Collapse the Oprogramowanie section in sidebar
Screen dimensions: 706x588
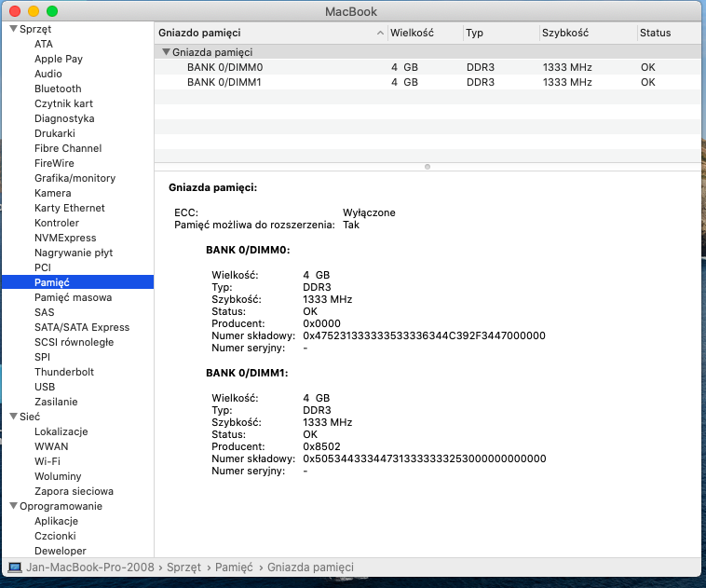click(14, 506)
